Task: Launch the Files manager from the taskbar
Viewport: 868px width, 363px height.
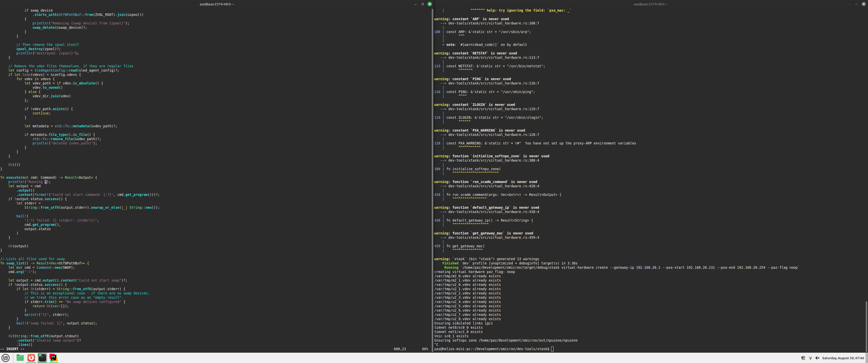Action: pos(20,358)
